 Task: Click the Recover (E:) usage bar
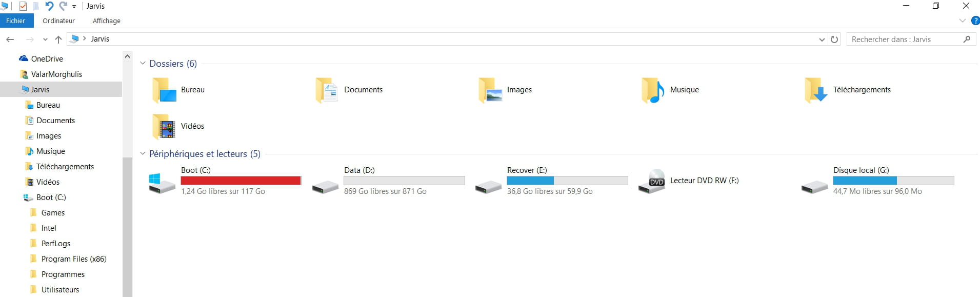click(x=567, y=181)
